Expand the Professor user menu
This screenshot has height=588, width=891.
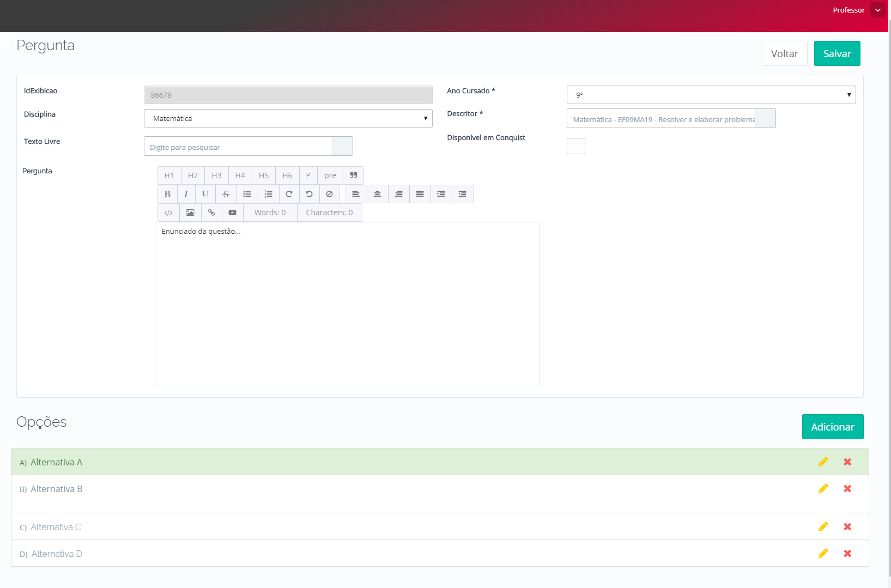click(x=877, y=10)
